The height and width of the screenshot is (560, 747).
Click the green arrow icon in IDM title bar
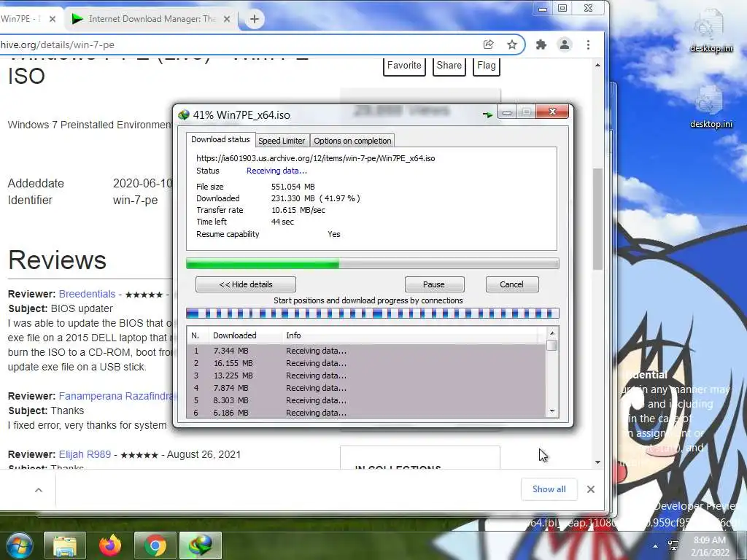487,114
